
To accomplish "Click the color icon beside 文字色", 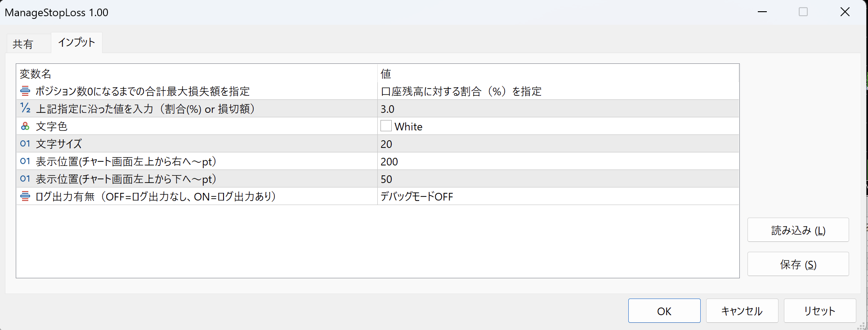I will [x=25, y=126].
